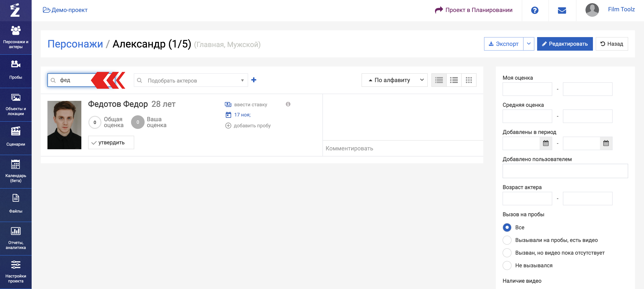Click the Редактировать button
644x289 pixels.
565,44
